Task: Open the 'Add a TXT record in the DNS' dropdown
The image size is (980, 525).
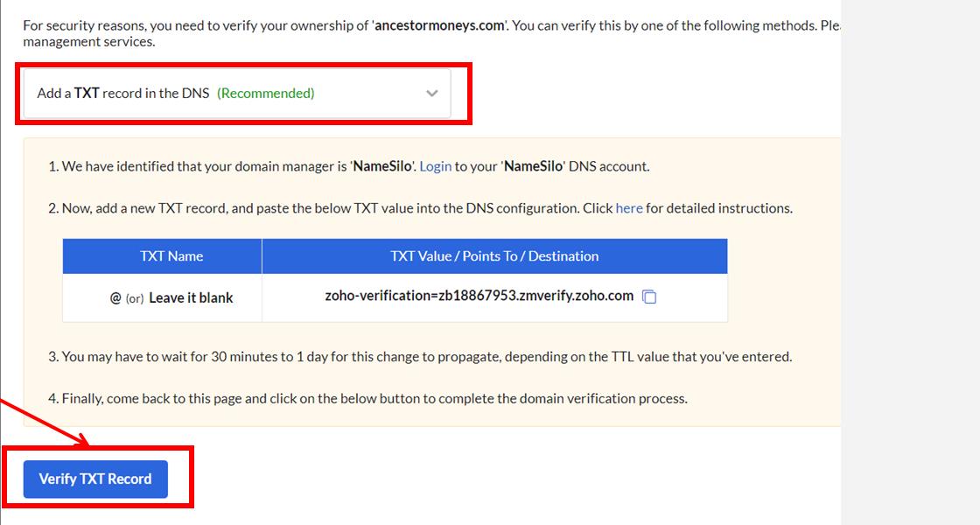Action: (x=236, y=94)
